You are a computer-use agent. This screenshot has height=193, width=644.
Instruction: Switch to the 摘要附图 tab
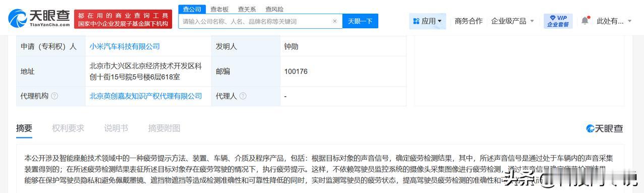click(164, 128)
